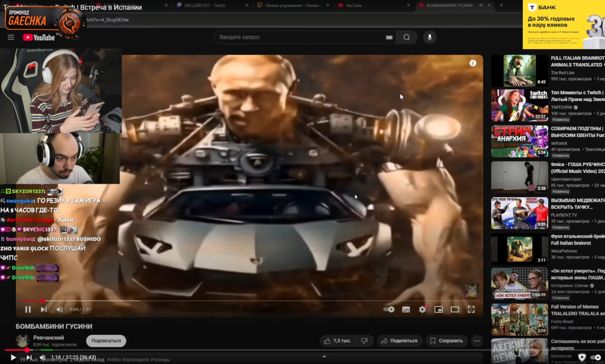Click the video title БОМБАМБИНИ ГУСИНИ

(54, 326)
